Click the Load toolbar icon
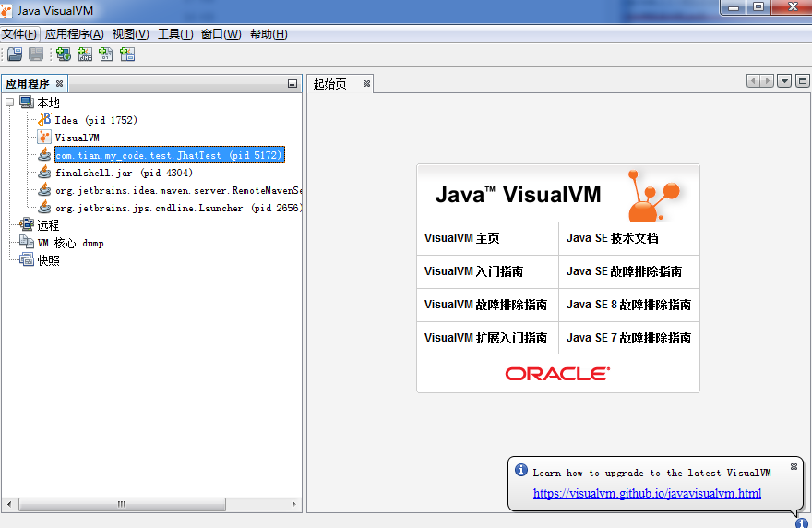This screenshot has width=812, height=528. (15, 54)
